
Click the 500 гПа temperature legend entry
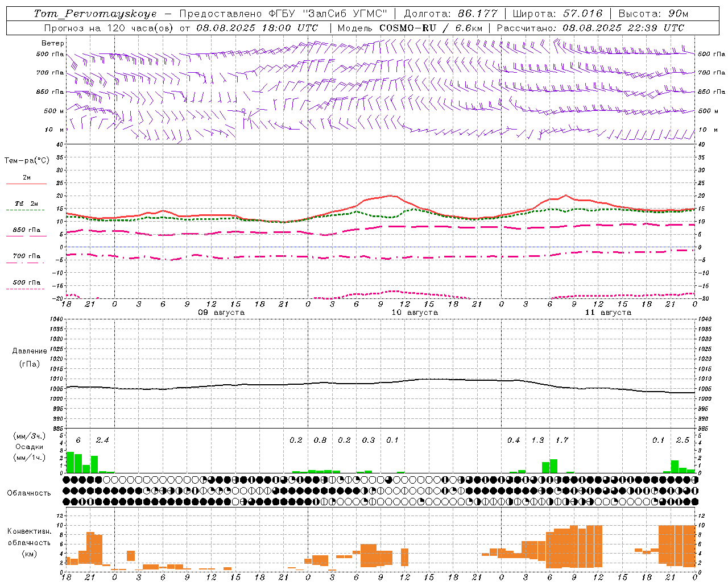pyautogui.click(x=27, y=282)
